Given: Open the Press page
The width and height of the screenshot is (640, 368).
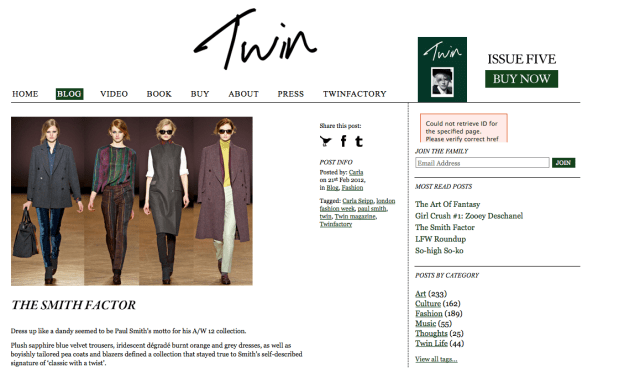Looking at the screenshot, I should tap(291, 94).
